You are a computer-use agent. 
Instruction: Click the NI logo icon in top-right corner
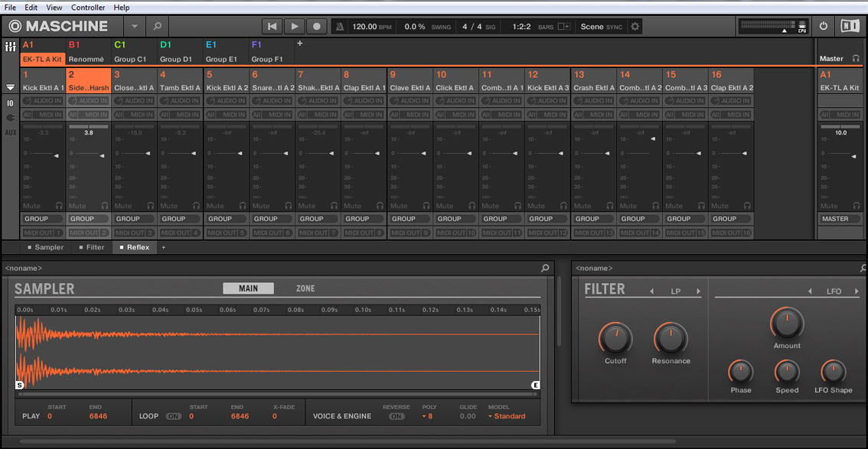pyautogui.click(x=850, y=25)
